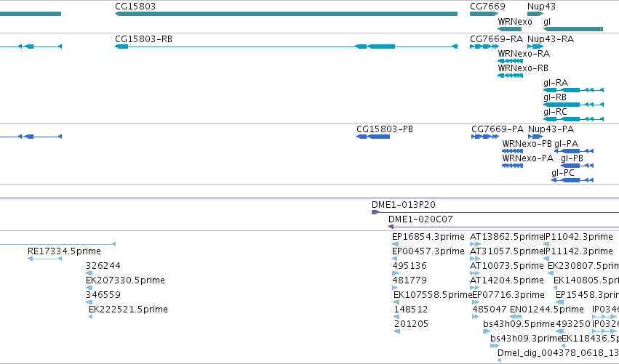Click the Nup43-RA transcript label
The image size is (619, 364).
[551, 39]
